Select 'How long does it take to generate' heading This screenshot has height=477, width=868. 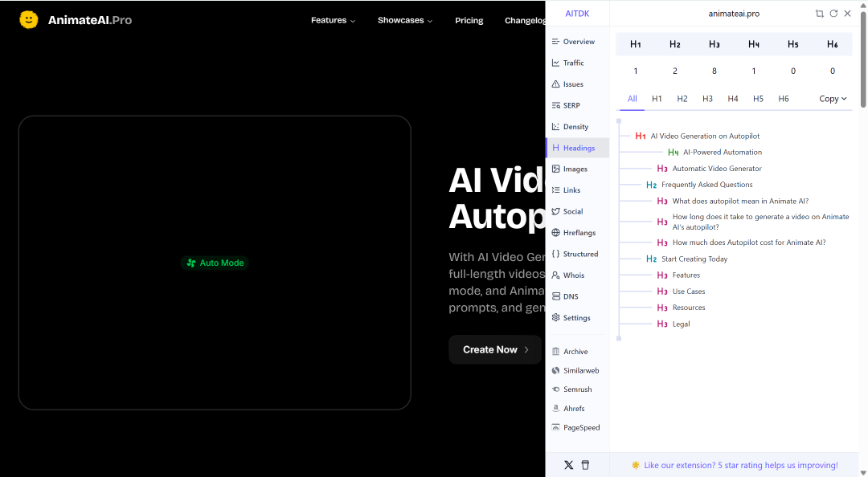coord(760,222)
